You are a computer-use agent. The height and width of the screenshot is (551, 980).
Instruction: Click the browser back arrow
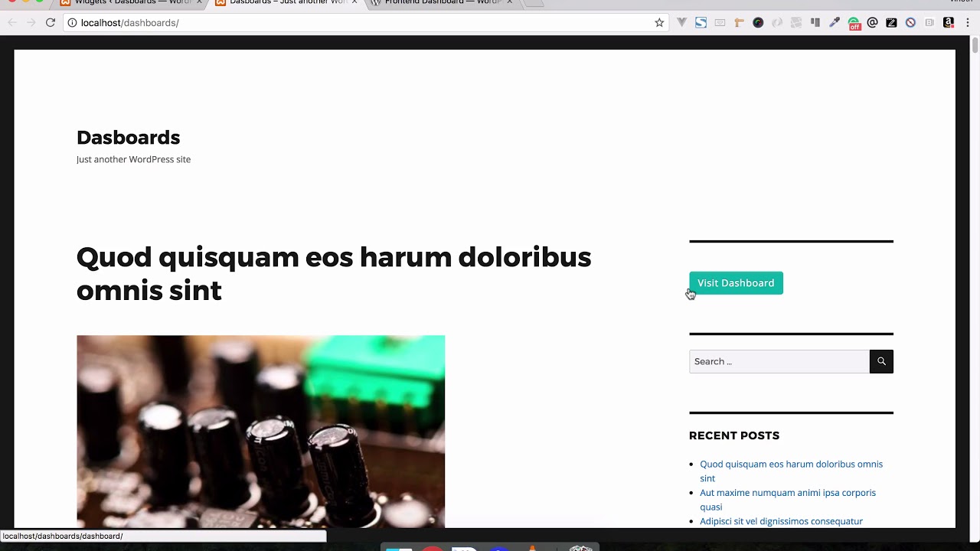tap(12, 23)
